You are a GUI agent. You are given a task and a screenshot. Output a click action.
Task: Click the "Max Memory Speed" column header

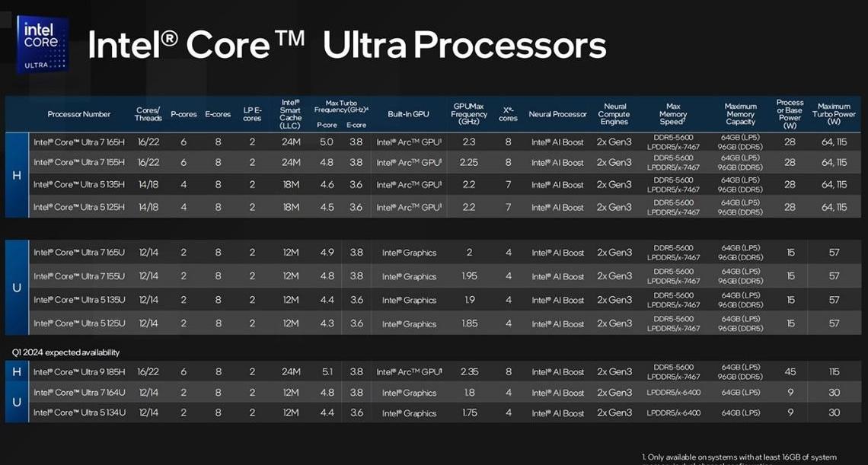pyautogui.click(x=672, y=114)
